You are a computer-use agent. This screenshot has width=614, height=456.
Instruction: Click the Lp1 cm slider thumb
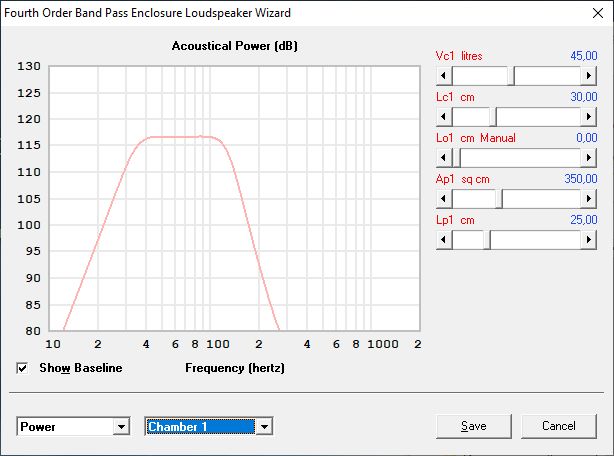[487, 240]
